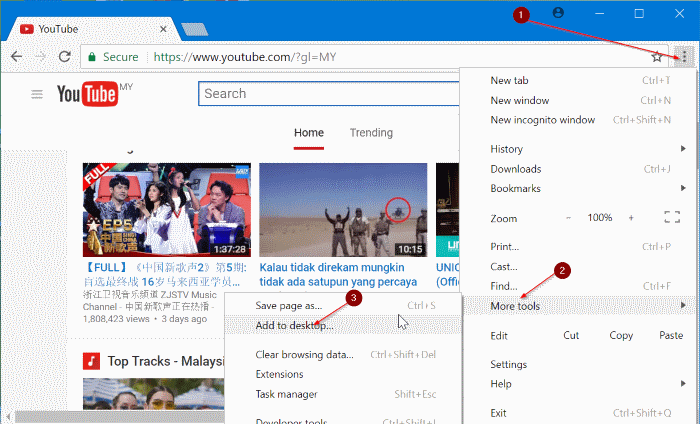Choose New tab from the menu

579,80
